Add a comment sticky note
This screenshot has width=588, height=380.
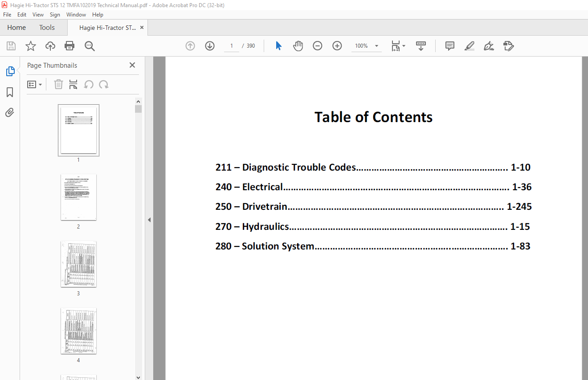pyautogui.click(x=450, y=46)
